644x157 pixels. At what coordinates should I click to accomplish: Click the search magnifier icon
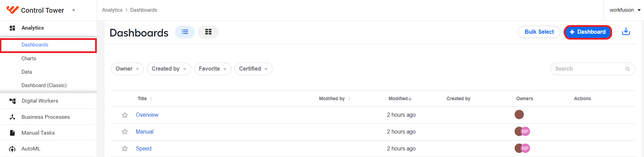tap(628, 69)
